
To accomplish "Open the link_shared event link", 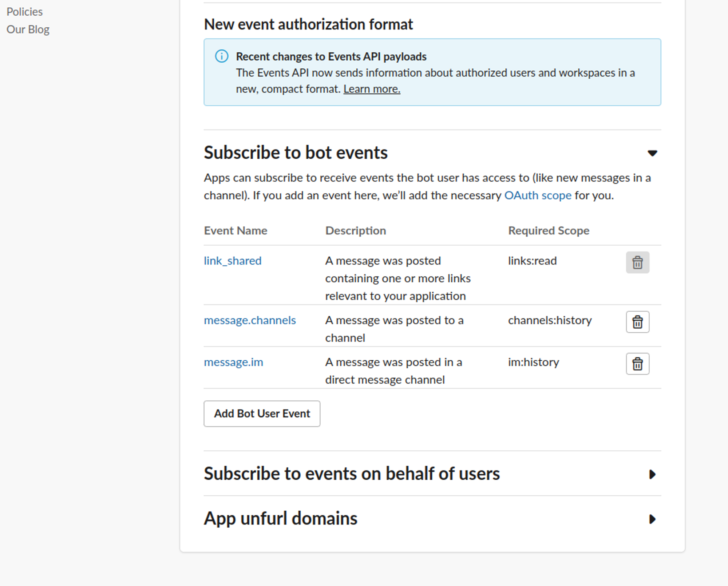I will pos(233,261).
